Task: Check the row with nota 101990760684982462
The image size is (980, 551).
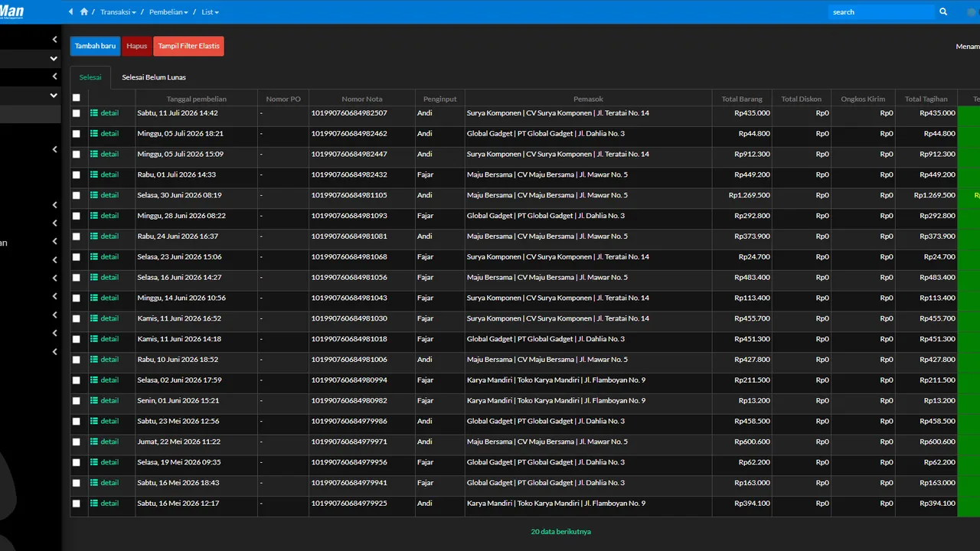Action: 76,134
